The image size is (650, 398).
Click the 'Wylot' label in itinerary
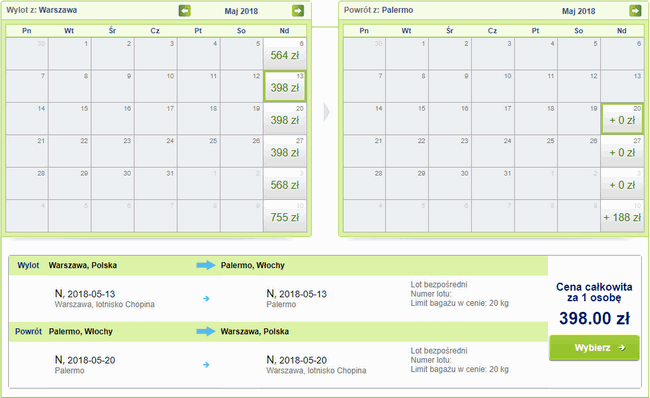pos(28,265)
